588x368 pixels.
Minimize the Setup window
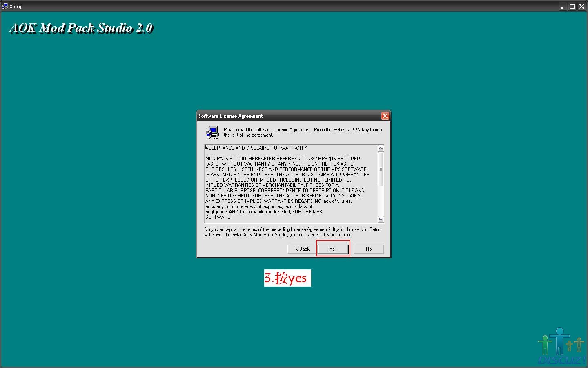(563, 7)
